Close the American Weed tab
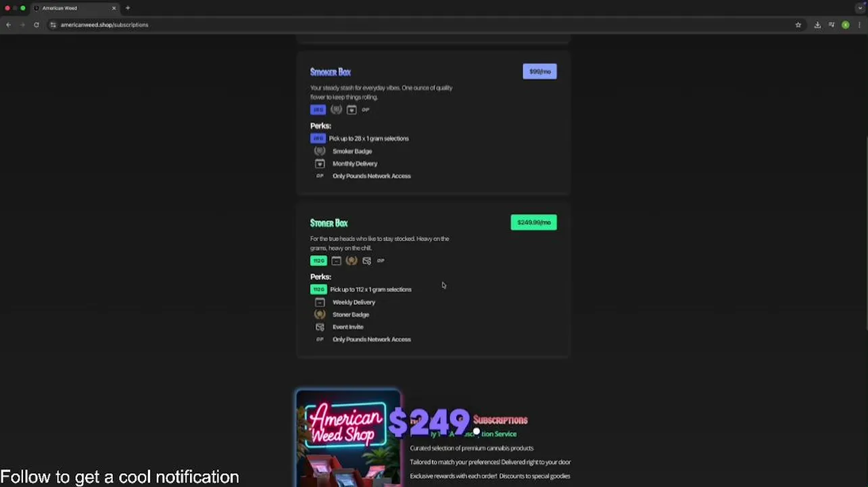The height and width of the screenshot is (487, 868). [x=114, y=8]
